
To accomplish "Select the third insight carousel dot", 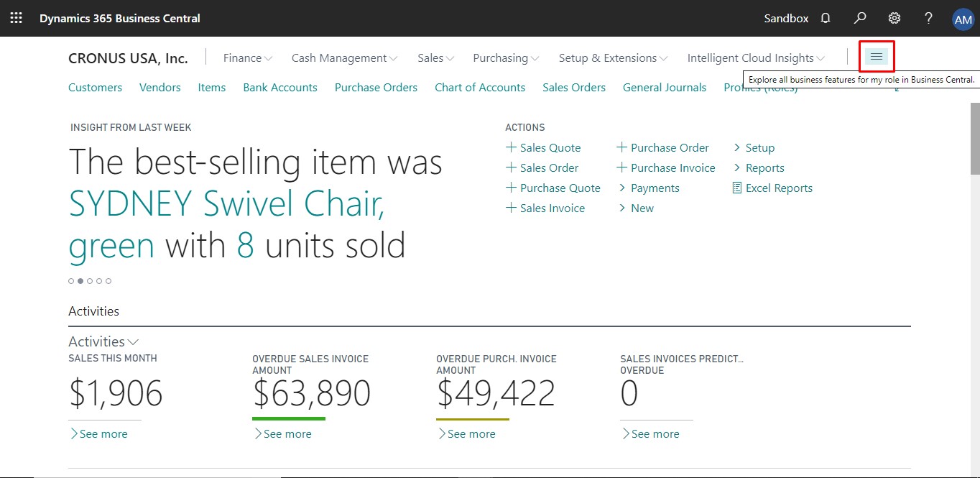I will 90,281.
